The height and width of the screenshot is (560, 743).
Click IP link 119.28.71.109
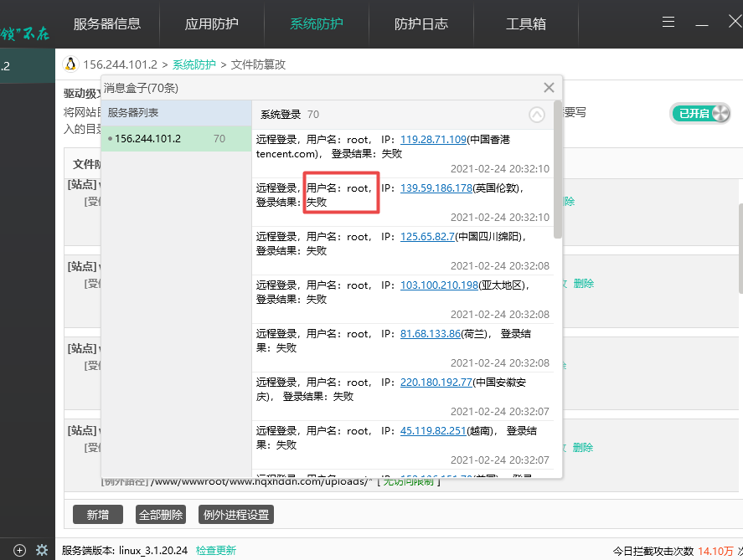pos(433,139)
